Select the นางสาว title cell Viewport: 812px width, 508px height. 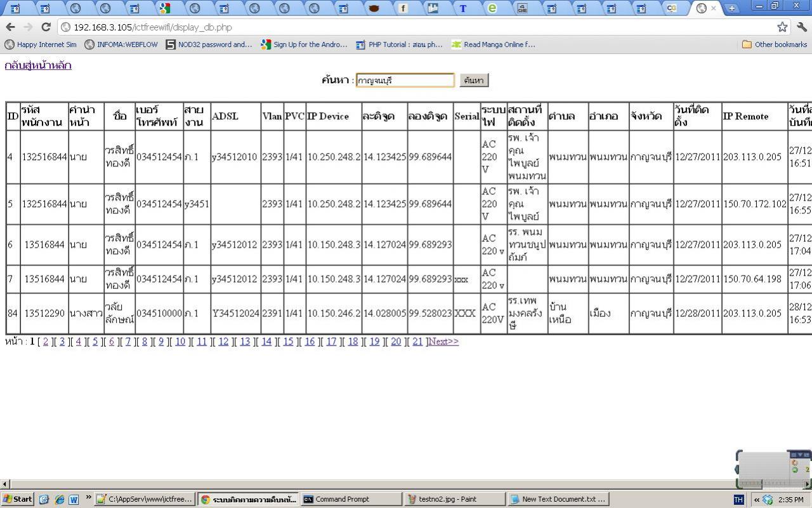click(x=86, y=313)
